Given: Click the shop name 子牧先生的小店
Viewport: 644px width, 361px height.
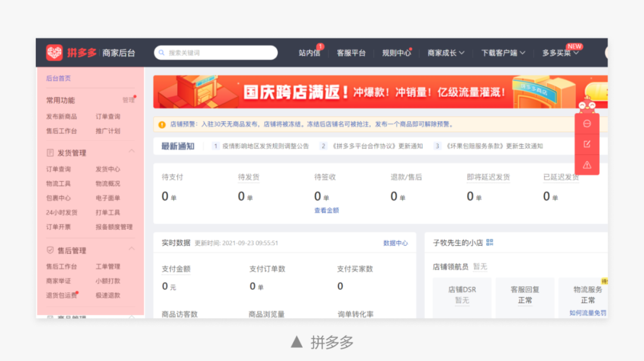Looking at the screenshot, I should tap(458, 243).
